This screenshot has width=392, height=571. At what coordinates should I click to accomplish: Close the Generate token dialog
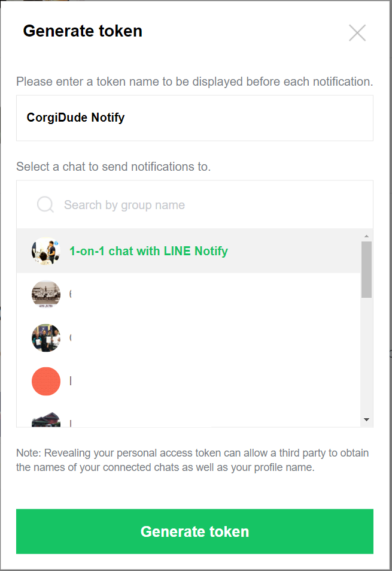(357, 33)
